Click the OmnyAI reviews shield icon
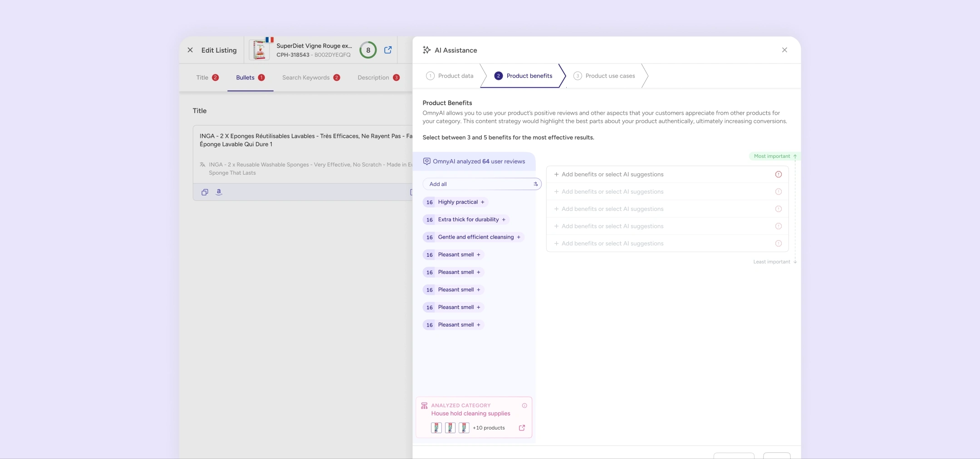Viewport: 980px width, 459px height. click(426, 161)
